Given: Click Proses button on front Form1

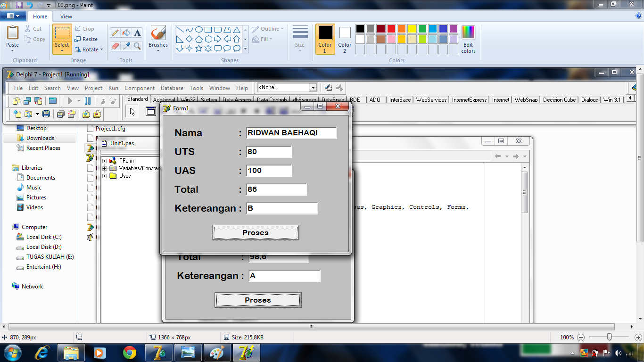Looking at the screenshot, I should tap(256, 233).
